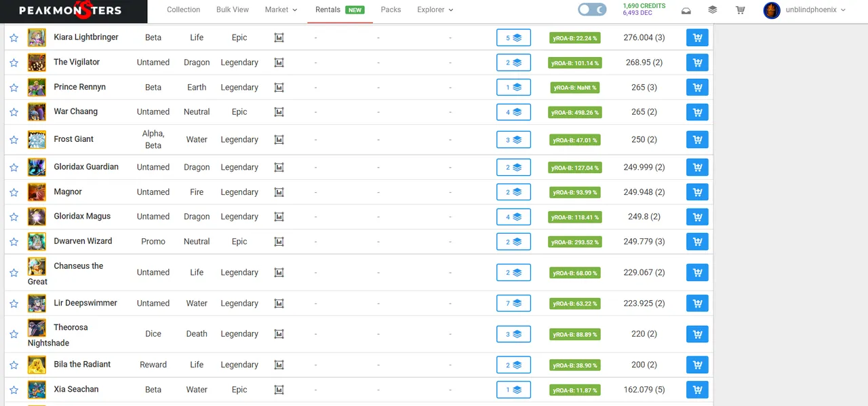
Task: Open the shopping cart in header
Action: (x=741, y=10)
